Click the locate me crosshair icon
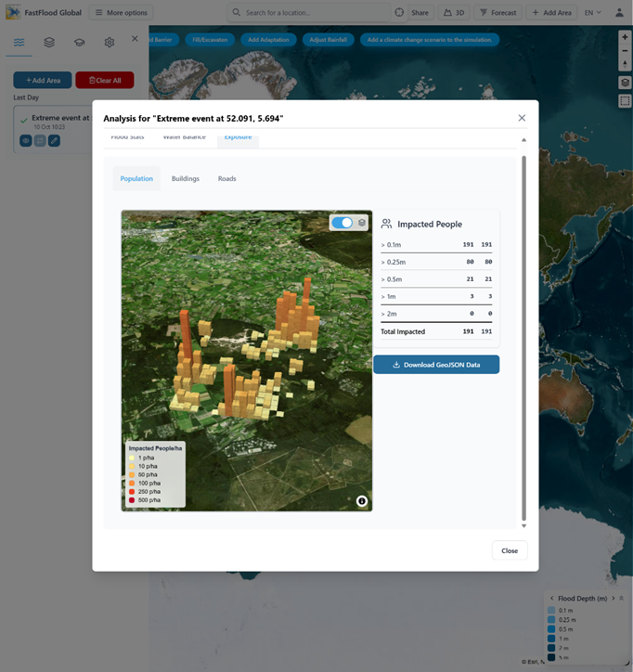Screen dimensions: 633x672 tap(399, 13)
